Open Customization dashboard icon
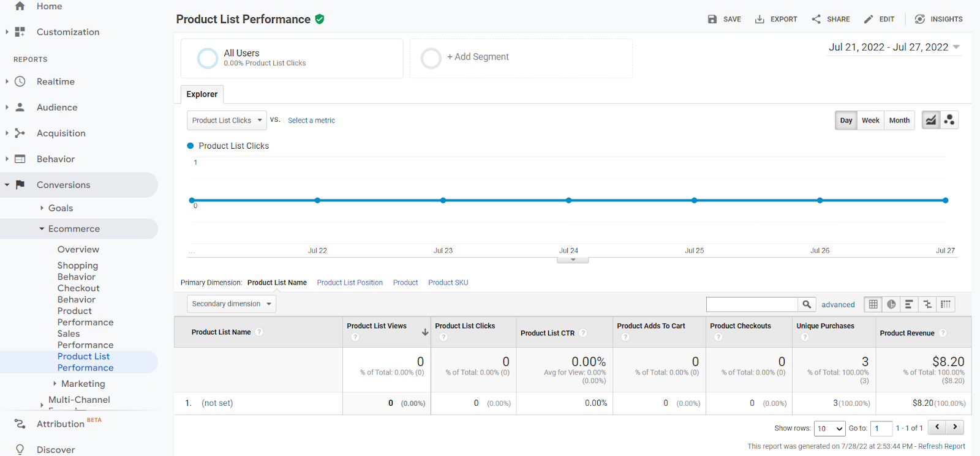Screen dimensions: 980x456 click(20, 32)
